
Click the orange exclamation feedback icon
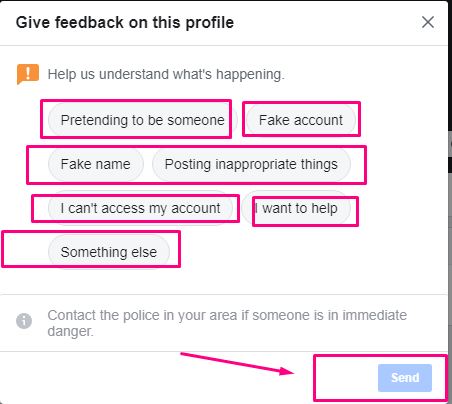click(x=28, y=74)
